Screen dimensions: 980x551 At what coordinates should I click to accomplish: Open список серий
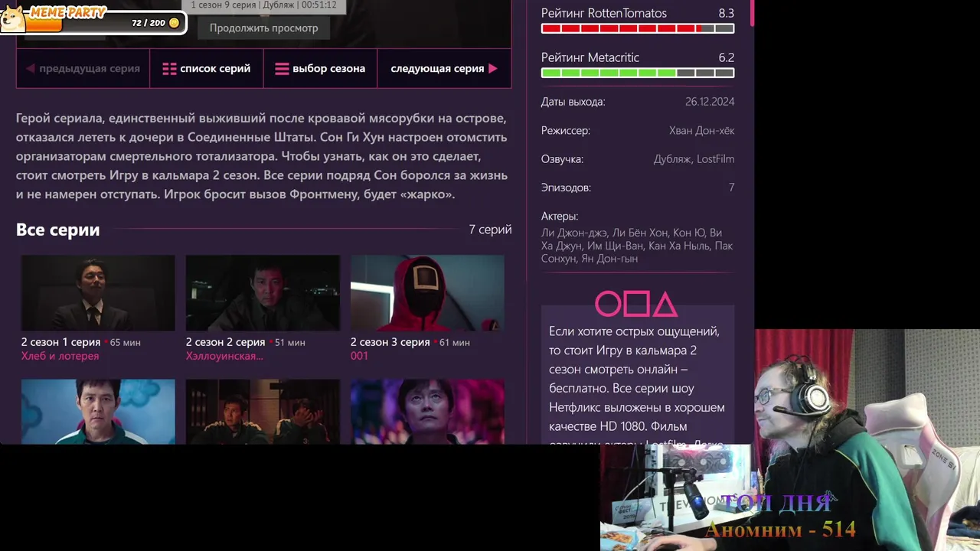pos(206,69)
